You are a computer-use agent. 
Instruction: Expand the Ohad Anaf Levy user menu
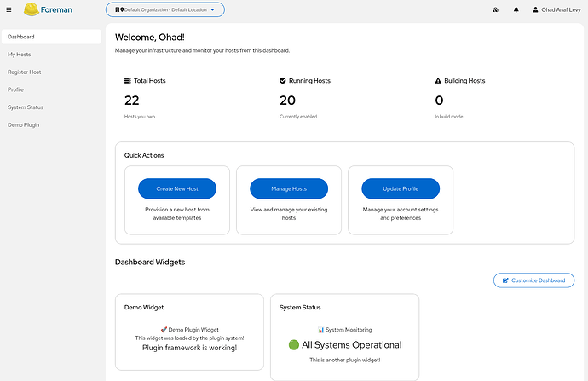click(562, 10)
